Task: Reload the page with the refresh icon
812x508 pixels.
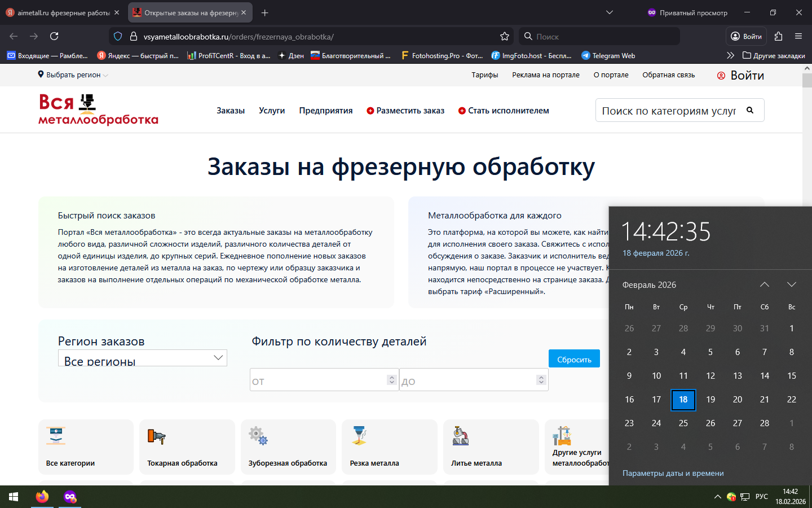Action: click(x=54, y=36)
